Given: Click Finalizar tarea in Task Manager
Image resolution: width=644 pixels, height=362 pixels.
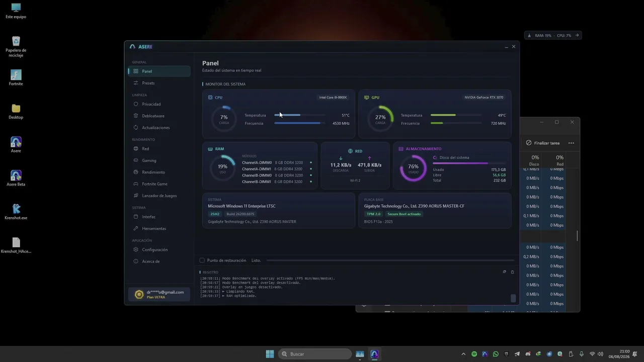Looking at the screenshot, I should pyautogui.click(x=543, y=143).
